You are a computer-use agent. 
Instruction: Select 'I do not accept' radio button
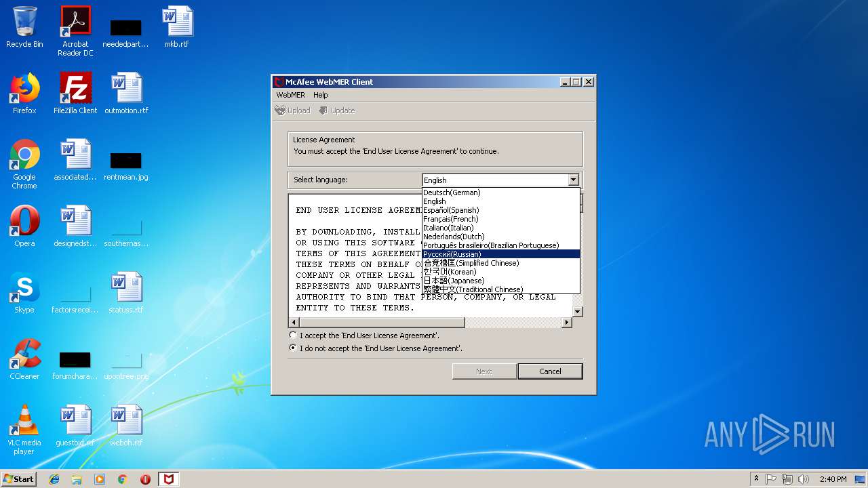pos(293,348)
